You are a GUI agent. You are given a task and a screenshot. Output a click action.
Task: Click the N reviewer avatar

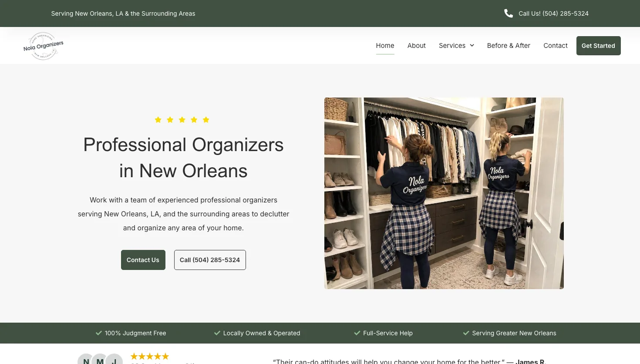tap(86, 359)
